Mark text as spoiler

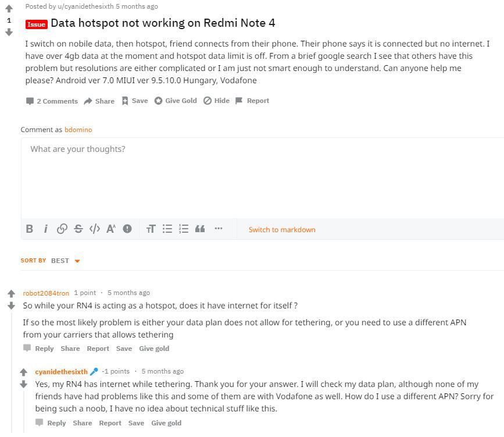127,229
